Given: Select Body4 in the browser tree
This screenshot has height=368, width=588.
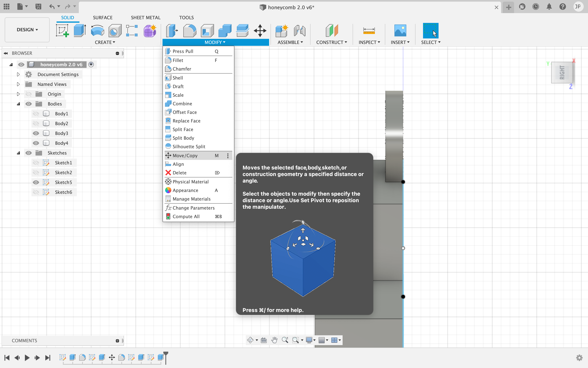Looking at the screenshot, I should pos(61,143).
